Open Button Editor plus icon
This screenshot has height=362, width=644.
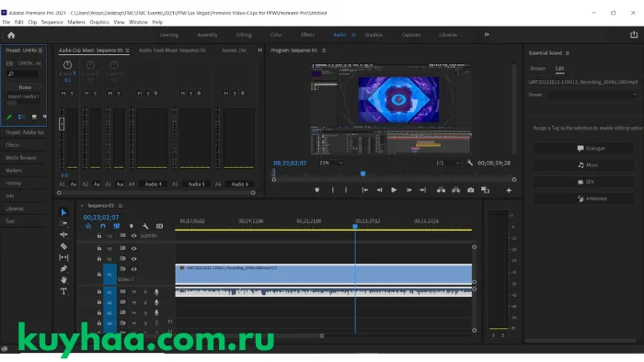pyautogui.click(x=509, y=190)
